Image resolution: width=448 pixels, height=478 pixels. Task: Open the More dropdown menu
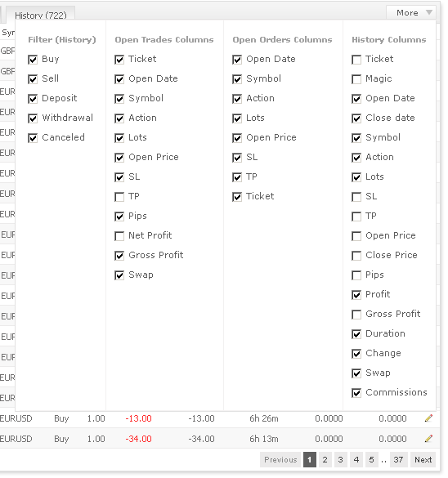[410, 13]
